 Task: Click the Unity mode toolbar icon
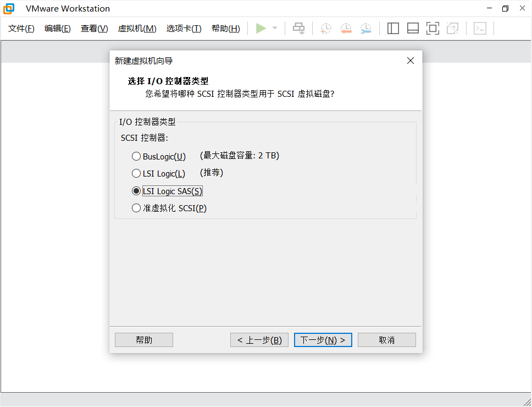click(453, 28)
